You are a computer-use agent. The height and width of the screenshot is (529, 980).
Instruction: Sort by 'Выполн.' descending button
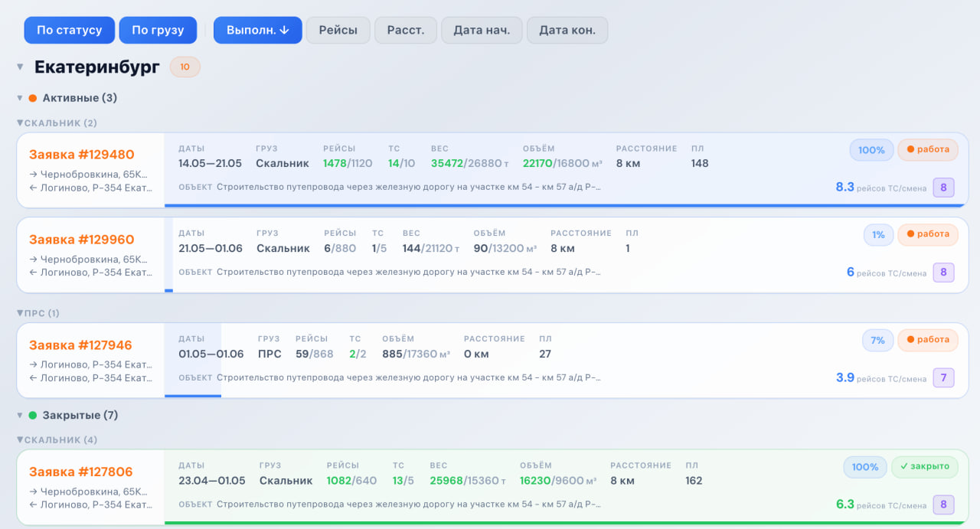(258, 30)
